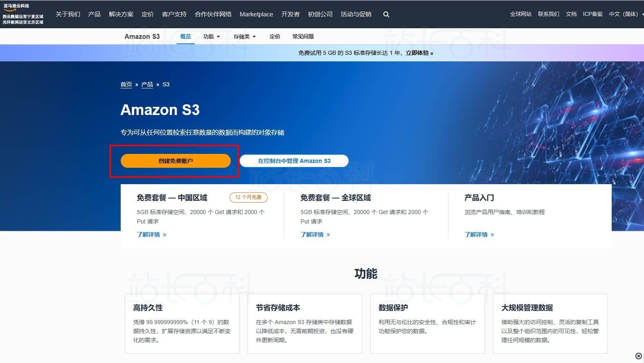Click the 数据保护 feature card

point(428,323)
